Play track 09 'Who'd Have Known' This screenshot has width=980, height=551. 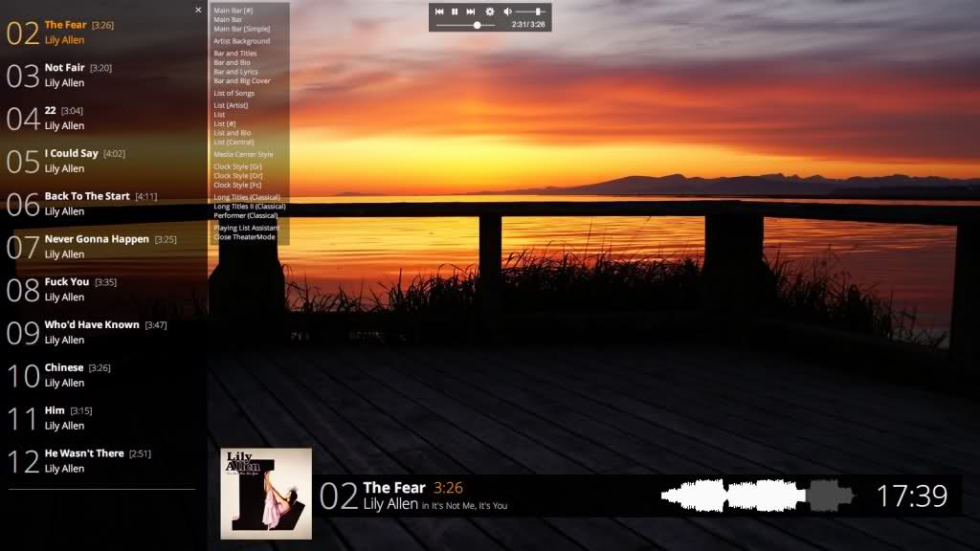pos(103,332)
